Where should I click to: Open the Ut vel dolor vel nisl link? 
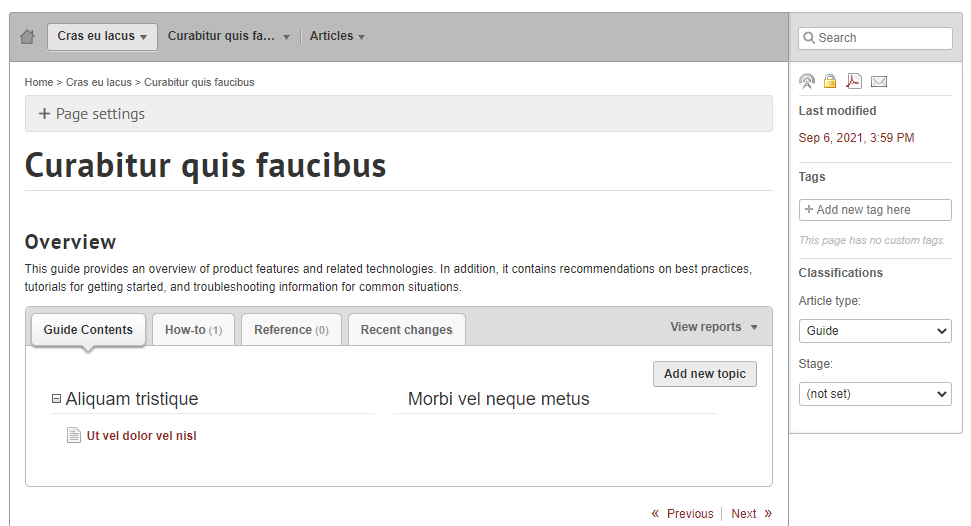141,436
